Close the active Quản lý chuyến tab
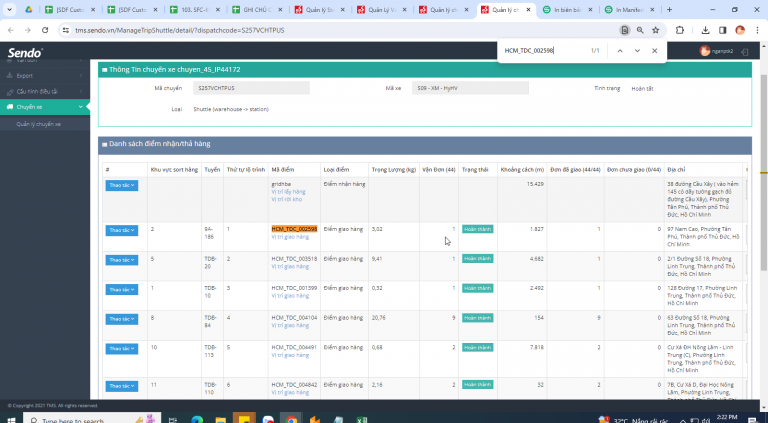 528,10
